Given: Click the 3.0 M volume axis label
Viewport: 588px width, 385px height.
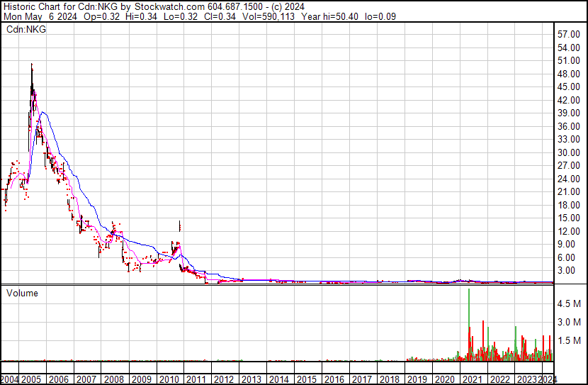Looking at the screenshot, I should point(569,322).
